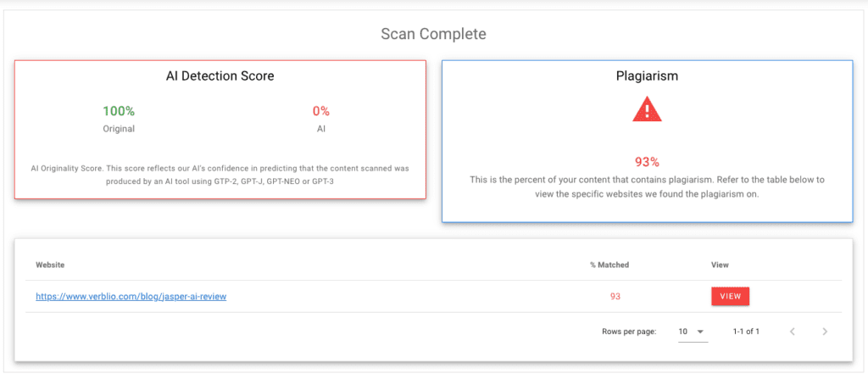Screen dimensions: 868x385
Task: Click the 1-1 of 1 pagination text
Action: (746, 332)
